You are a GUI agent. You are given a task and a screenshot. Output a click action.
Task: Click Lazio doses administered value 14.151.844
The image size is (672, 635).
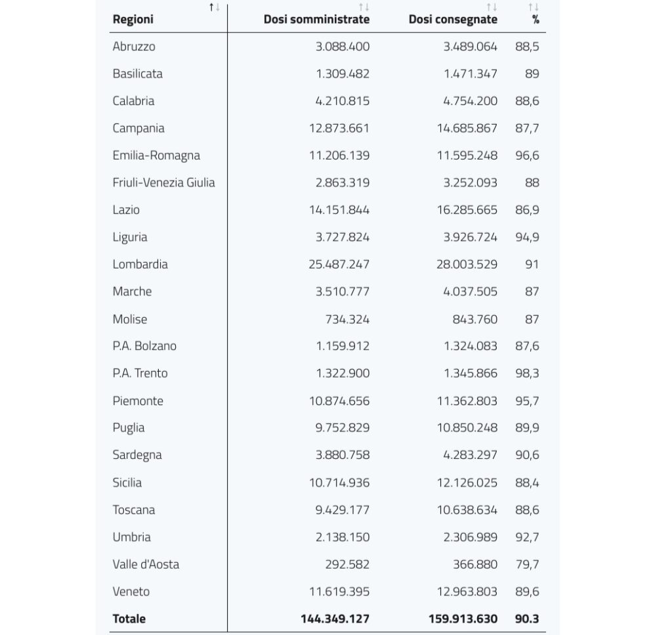(x=339, y=209)
